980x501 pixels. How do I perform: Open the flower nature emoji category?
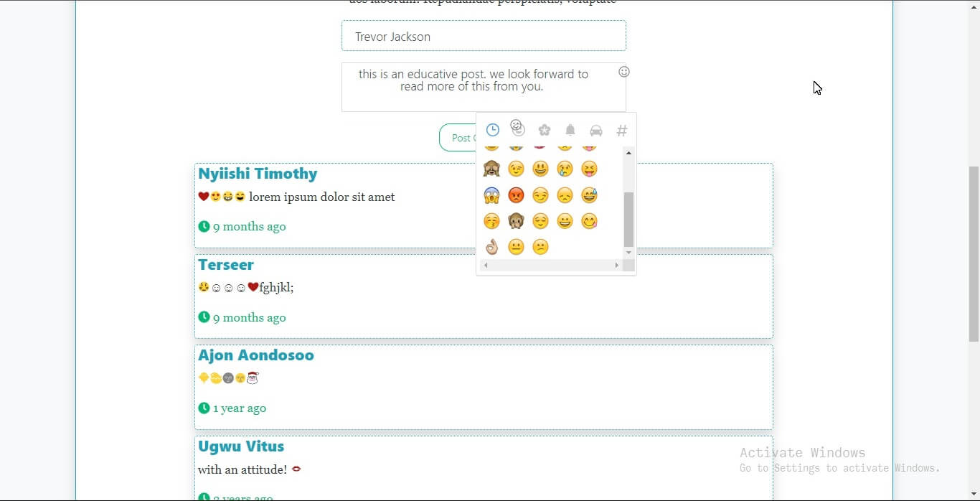544,130
